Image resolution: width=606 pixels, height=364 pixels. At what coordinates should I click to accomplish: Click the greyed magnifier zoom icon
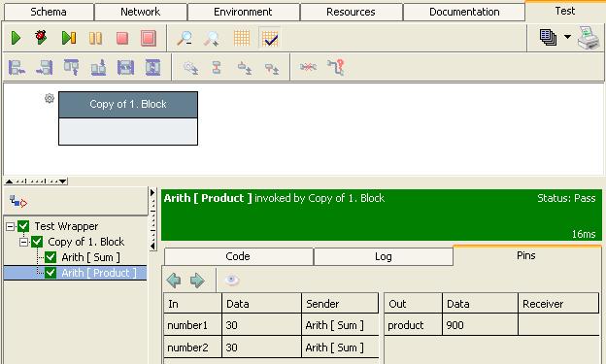(x=212, y=38)
